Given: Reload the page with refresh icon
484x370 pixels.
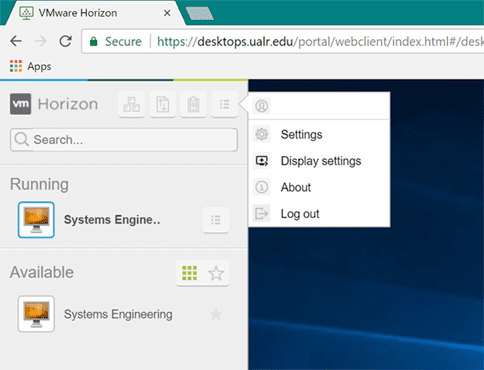Looking at the screenshot, I should pos(65,41).
